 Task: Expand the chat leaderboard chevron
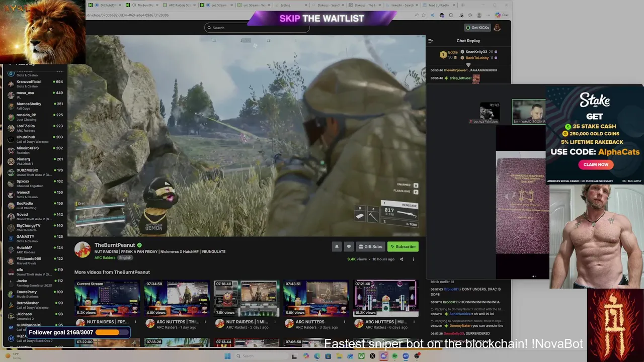pos(468,65)
